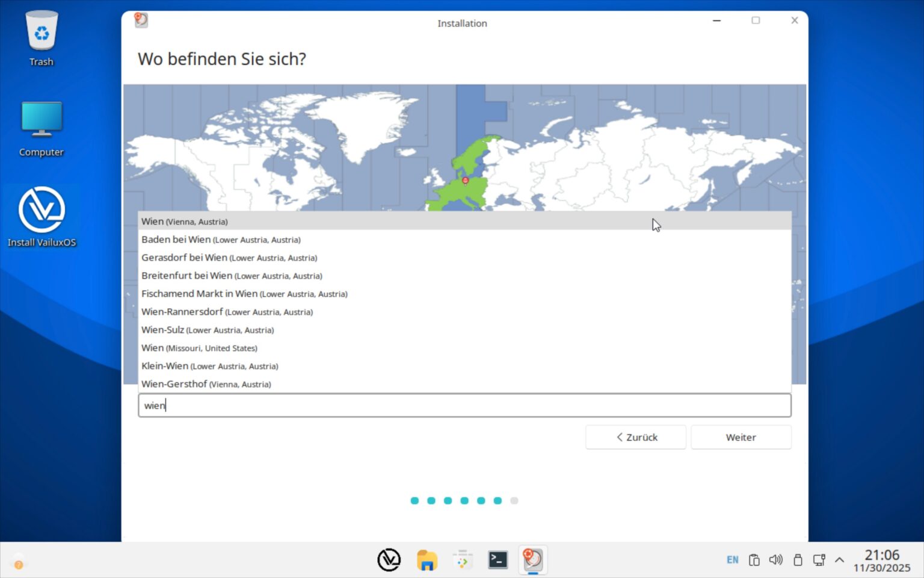Open the volume control in system tray
The image size is (924, 578).
(x=775, y=560)
